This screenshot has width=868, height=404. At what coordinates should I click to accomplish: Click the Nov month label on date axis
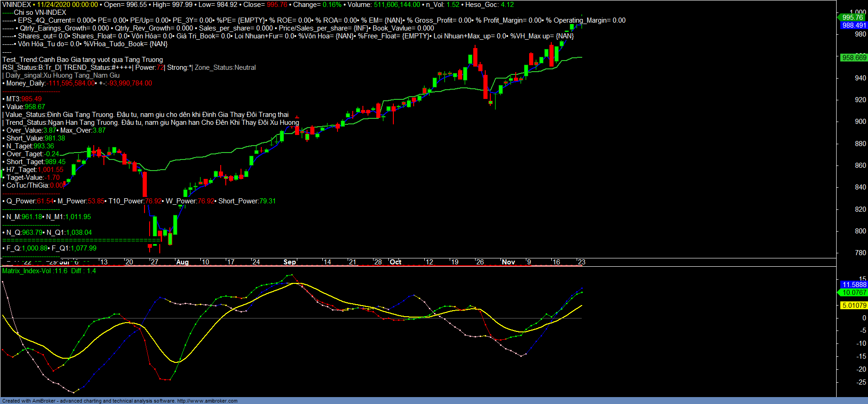point(508,262)
